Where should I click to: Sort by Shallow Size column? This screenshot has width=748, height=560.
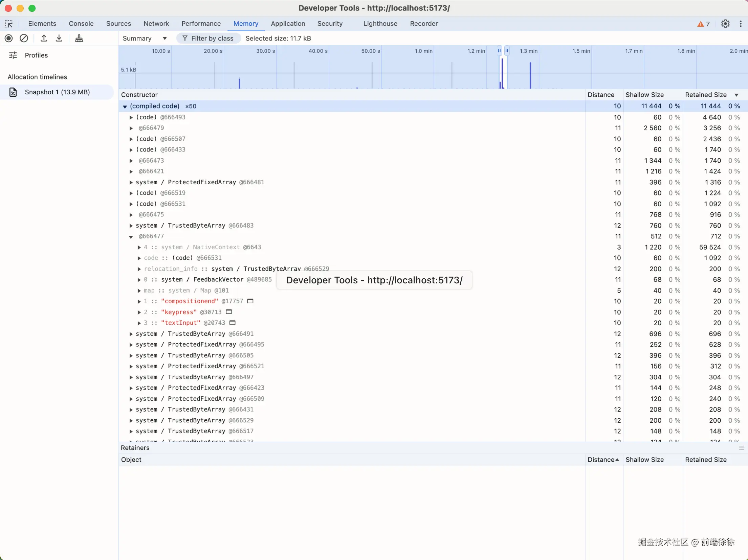pos(653,95)
